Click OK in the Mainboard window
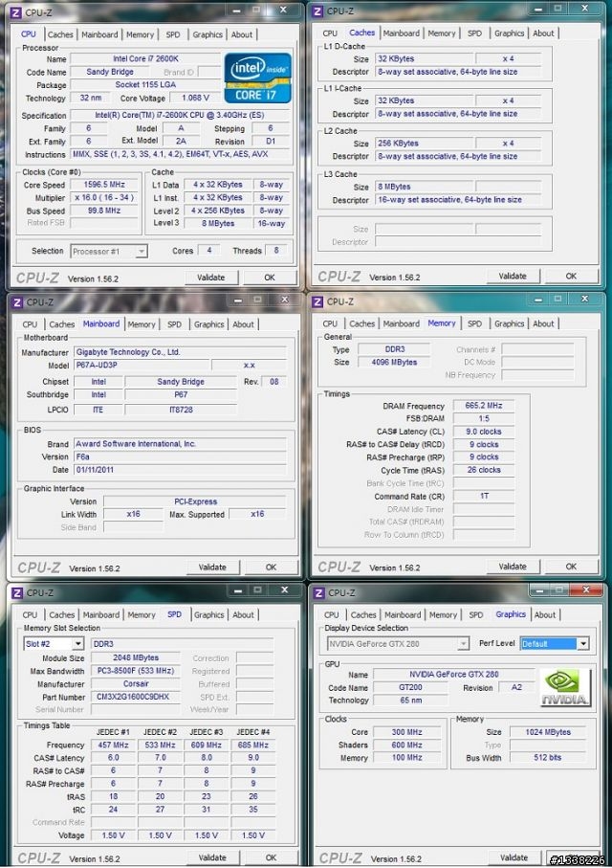Image resolution: width=612 pixels, height=868 pixels. tap(271, 567)
